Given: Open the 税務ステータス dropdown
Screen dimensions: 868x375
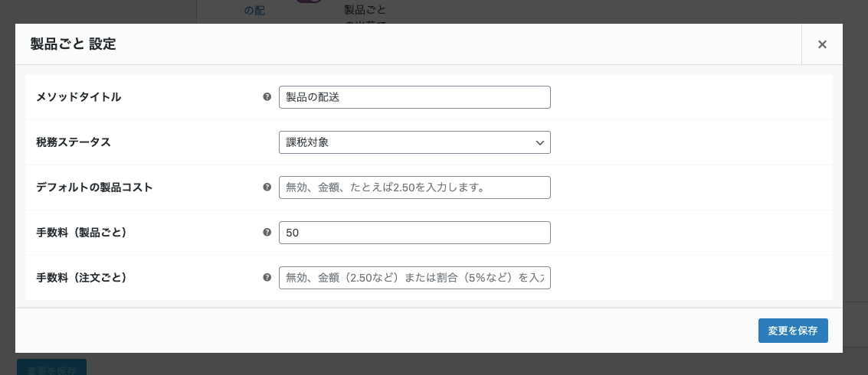Looking at the screenshot, I should click(414, 142).
